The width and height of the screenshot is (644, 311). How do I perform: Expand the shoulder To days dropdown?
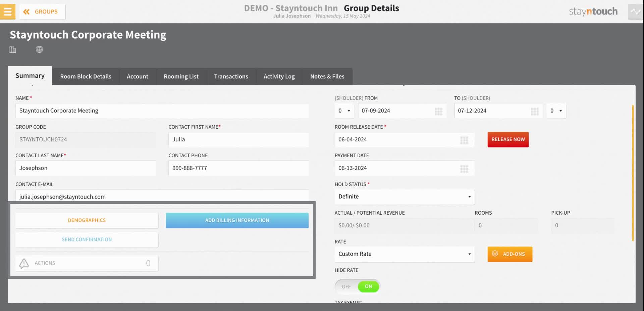(556, 111)
